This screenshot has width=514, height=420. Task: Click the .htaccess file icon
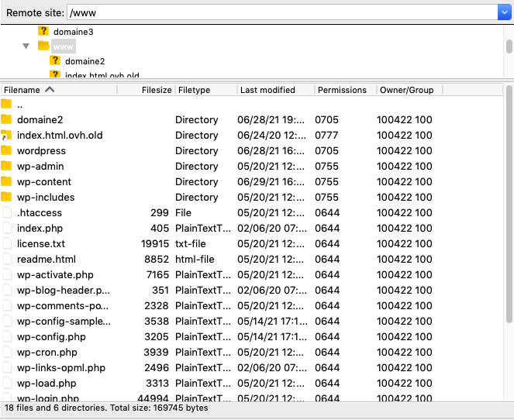pos(7,212)
